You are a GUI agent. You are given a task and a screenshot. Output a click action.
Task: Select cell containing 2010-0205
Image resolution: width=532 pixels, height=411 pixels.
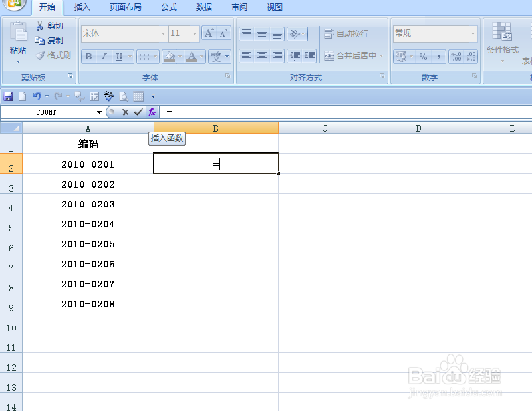pos(88,243)
